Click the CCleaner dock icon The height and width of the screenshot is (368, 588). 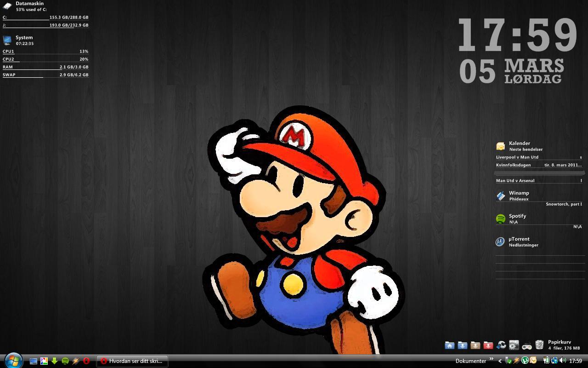[501, 345]
